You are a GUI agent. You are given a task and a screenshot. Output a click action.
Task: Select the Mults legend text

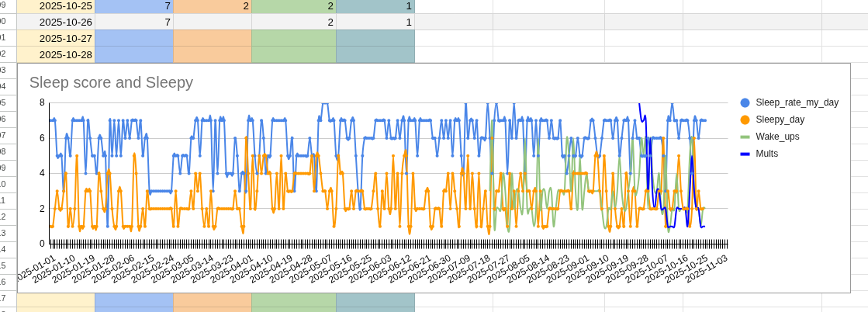[766, 154]
